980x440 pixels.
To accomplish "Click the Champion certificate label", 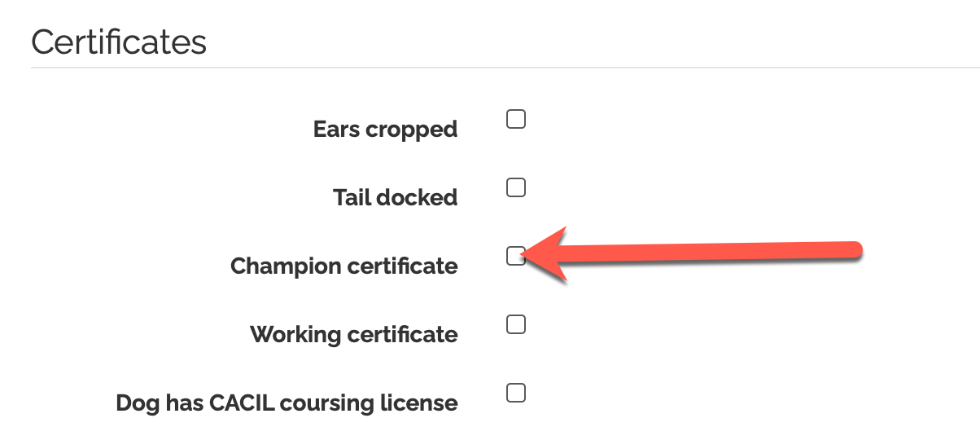I will pyautogui.click(x=343, y=266).
